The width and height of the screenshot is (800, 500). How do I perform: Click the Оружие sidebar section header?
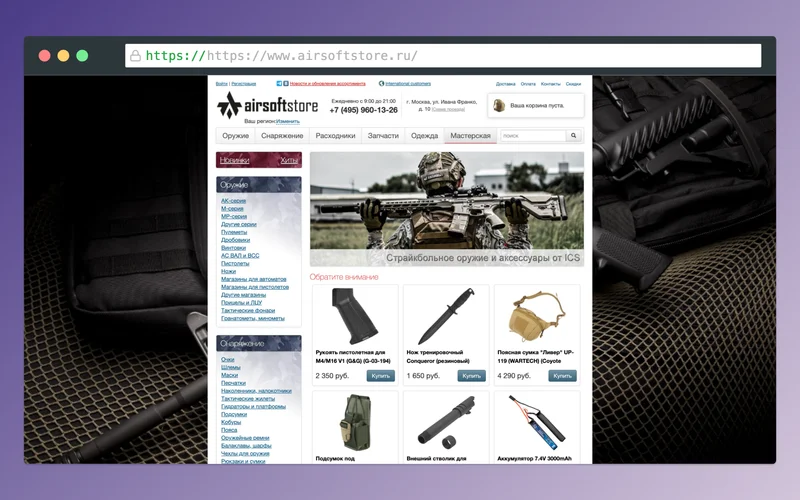coord(259,185)
